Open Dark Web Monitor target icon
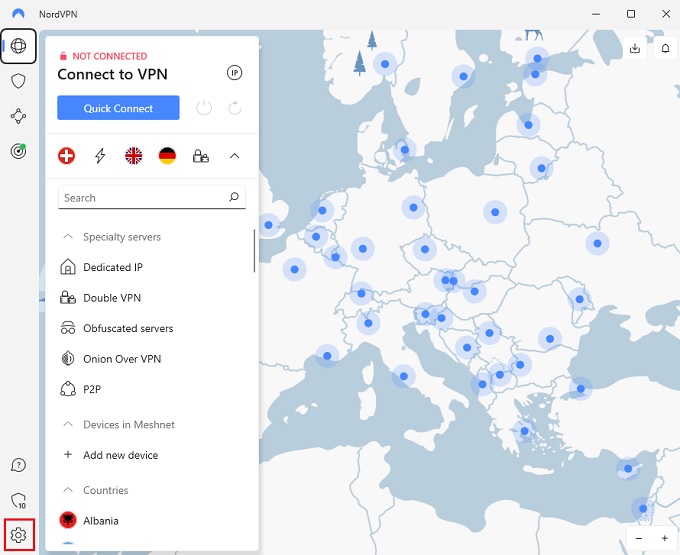The width and height of the screenshot is (680, 555). click(x=18, y=151)
